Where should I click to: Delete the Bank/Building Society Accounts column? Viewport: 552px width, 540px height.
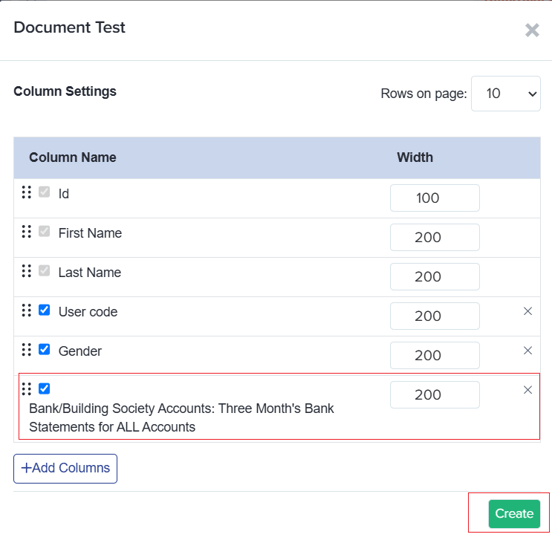[527, 390]
